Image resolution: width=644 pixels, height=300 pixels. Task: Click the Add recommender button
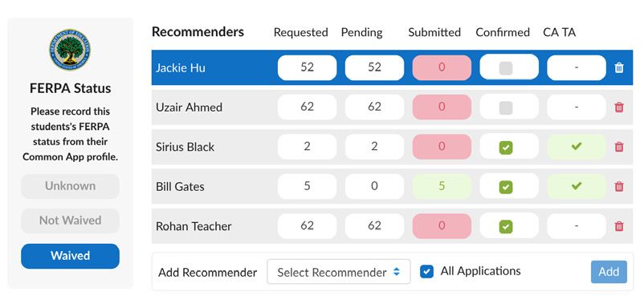click(x=609, y=272)
